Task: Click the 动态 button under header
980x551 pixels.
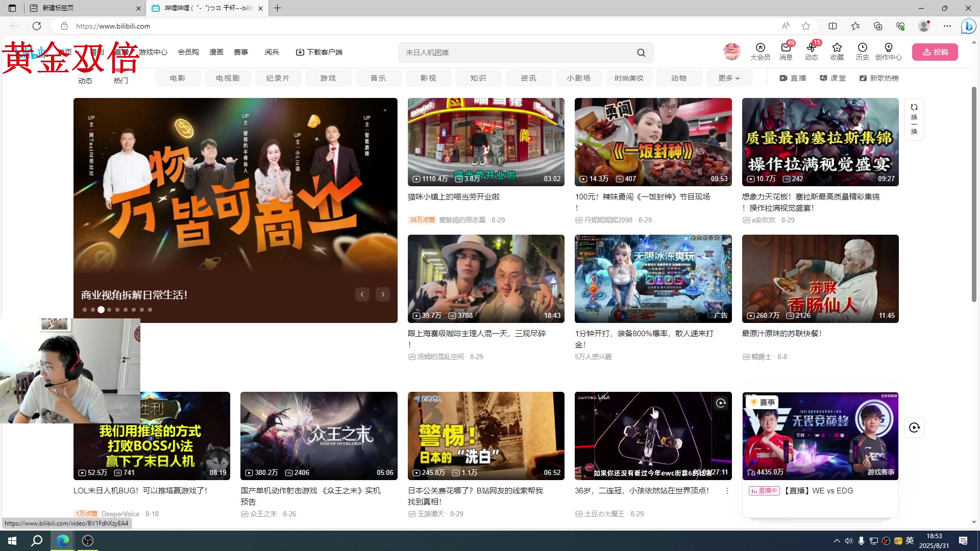Action: click(x=85, y=81)
